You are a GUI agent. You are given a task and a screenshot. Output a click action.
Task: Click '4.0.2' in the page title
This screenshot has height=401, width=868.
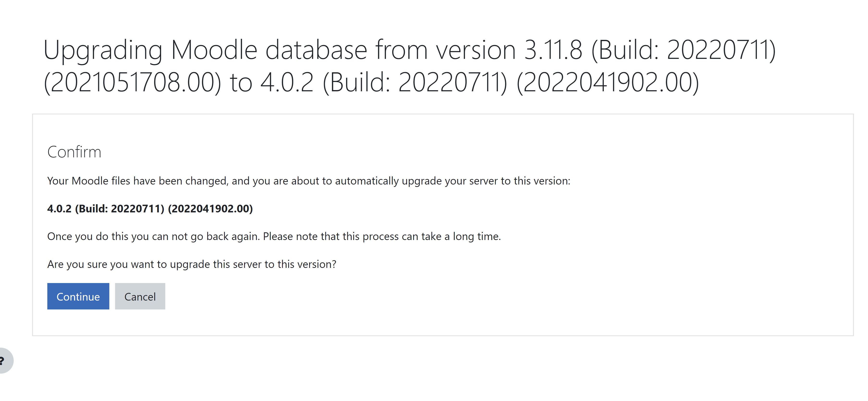(287, 82)
